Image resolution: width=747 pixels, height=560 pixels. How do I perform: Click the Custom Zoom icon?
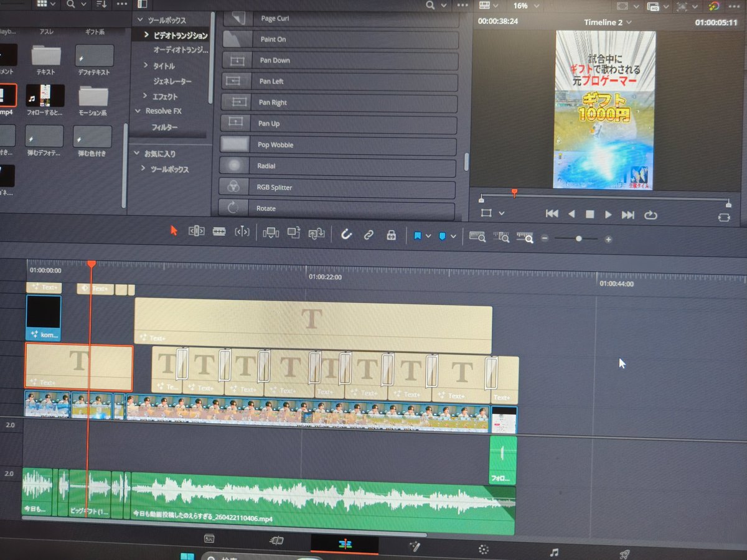526,238
